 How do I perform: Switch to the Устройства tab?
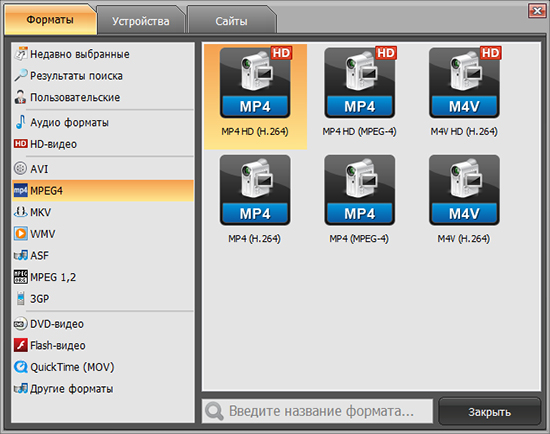point(141,20)
